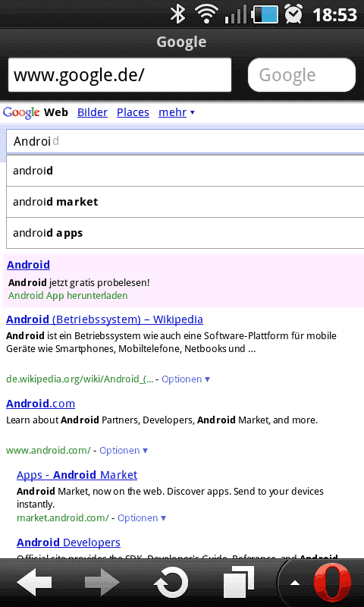Image resolution: width=364 pixels, height=607 pixels.
Task: Tap the clock showing 18:53
Action: (334, 14)
